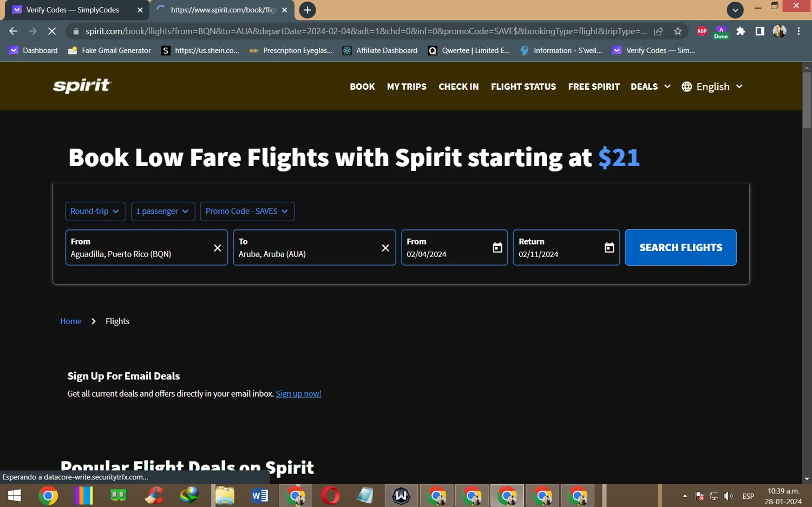The image size is (812, 507).
Task: Open FREE SPIRIT page
Action: (x=594, y=87)
